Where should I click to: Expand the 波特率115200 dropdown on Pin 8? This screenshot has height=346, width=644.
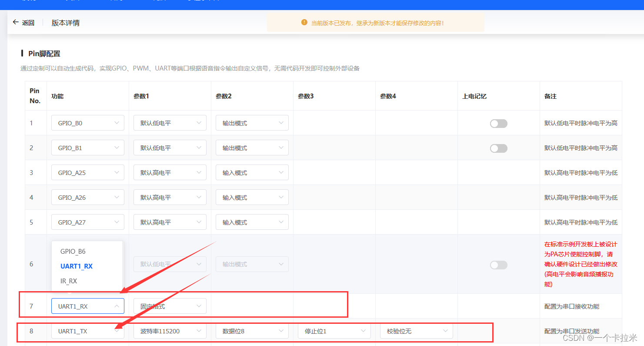click(x=170, y=331)
